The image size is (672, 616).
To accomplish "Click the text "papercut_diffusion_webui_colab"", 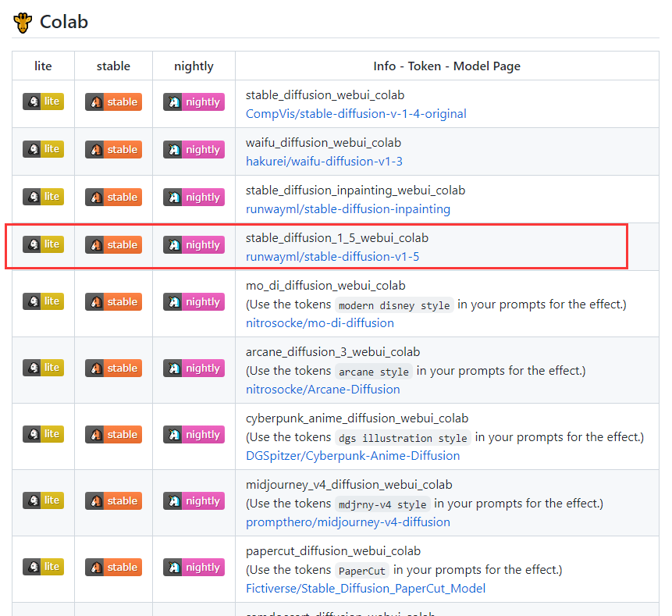I will pyautogui.click(x=333, y=551).
